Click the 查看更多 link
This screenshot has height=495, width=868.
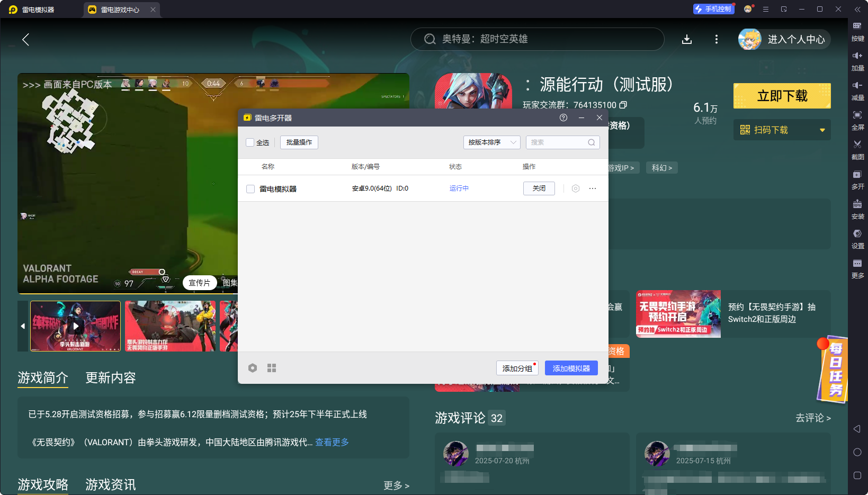(332, 442)
